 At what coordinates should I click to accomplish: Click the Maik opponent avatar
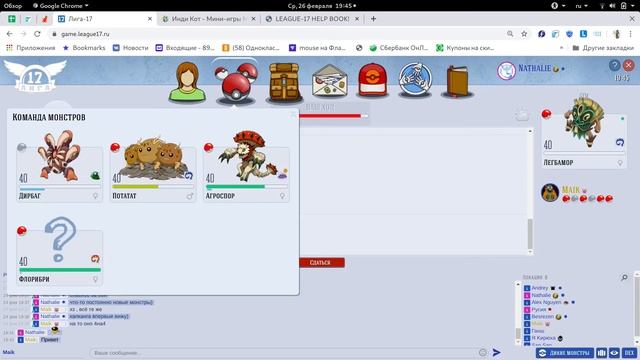[x=550, y=193]
